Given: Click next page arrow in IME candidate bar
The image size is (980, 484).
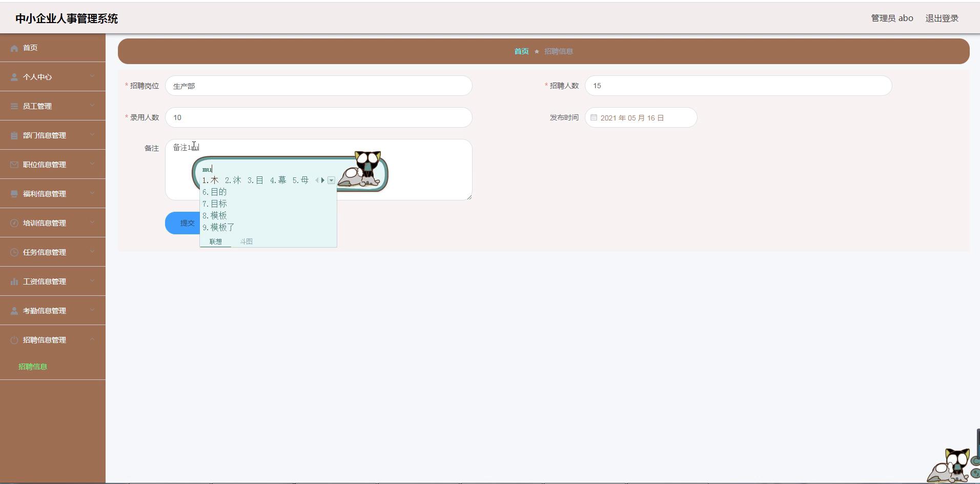Looking at the screenshot, I should coord(323,180).
